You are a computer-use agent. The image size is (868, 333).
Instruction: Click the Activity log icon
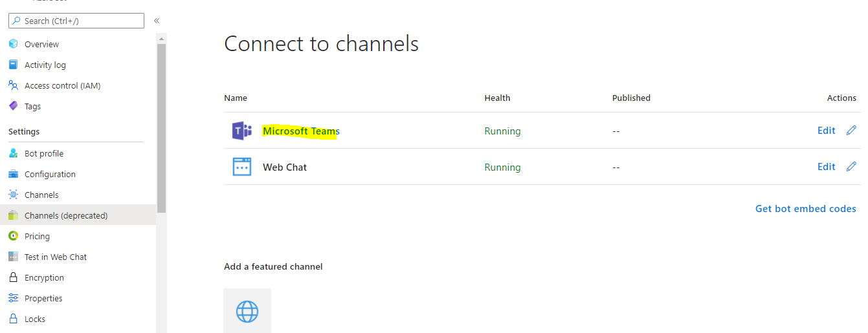[13, 65]
